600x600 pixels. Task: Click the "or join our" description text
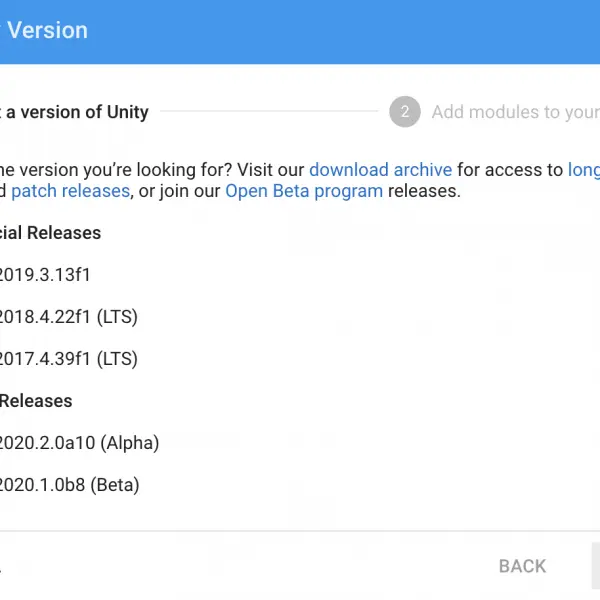pos(179,191)
